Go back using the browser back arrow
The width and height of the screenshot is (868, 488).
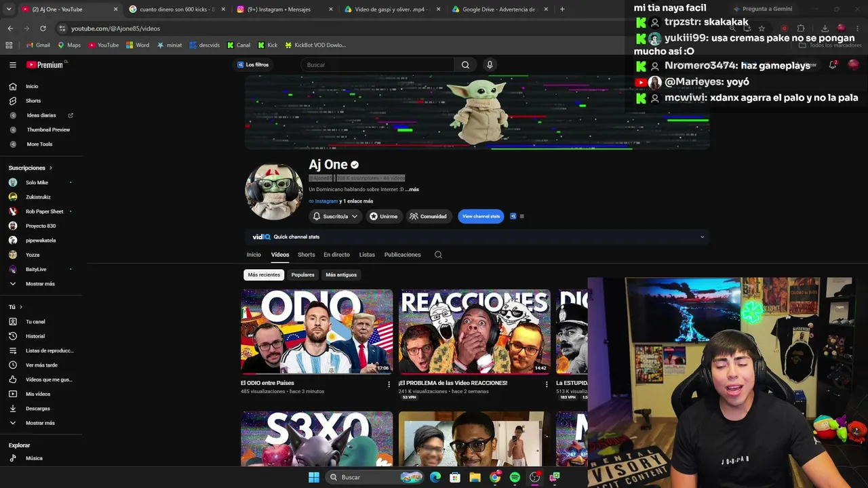click(x=10, y=28)
